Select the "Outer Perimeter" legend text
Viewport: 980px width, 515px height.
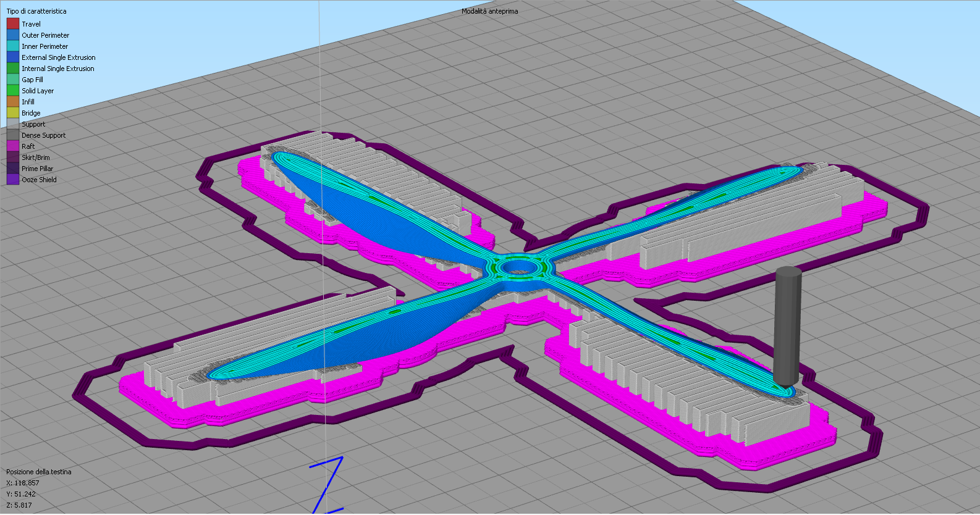coord(46,35)
